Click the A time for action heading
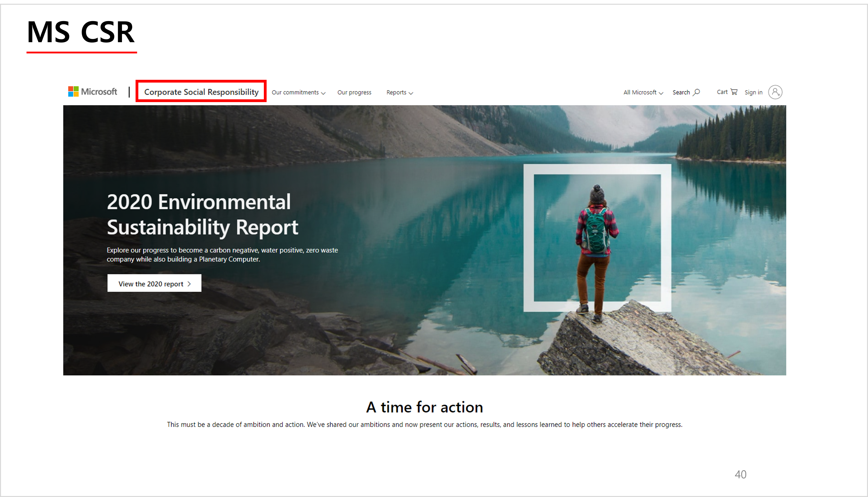 click(425, 407)
